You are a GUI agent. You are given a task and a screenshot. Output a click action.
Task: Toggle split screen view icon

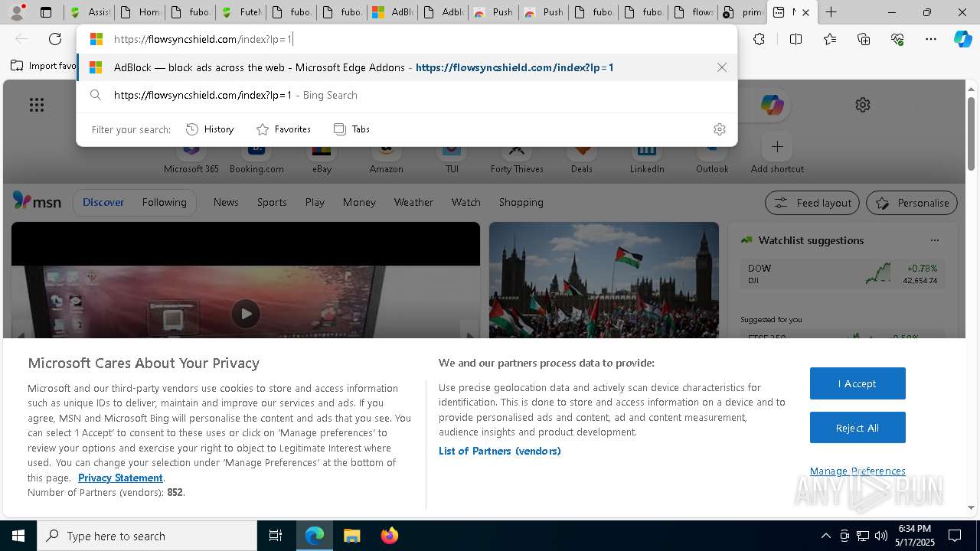pos(795,39)
